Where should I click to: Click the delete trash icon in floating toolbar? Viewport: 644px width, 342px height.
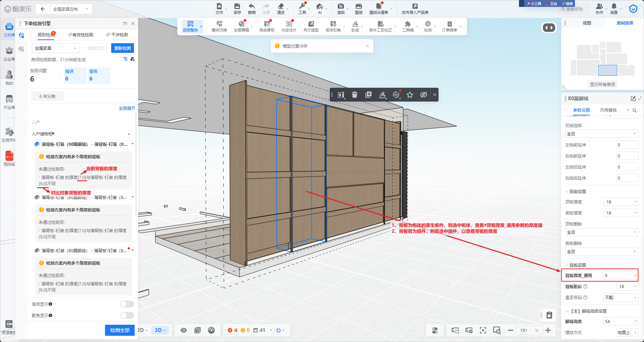[355, 95]
